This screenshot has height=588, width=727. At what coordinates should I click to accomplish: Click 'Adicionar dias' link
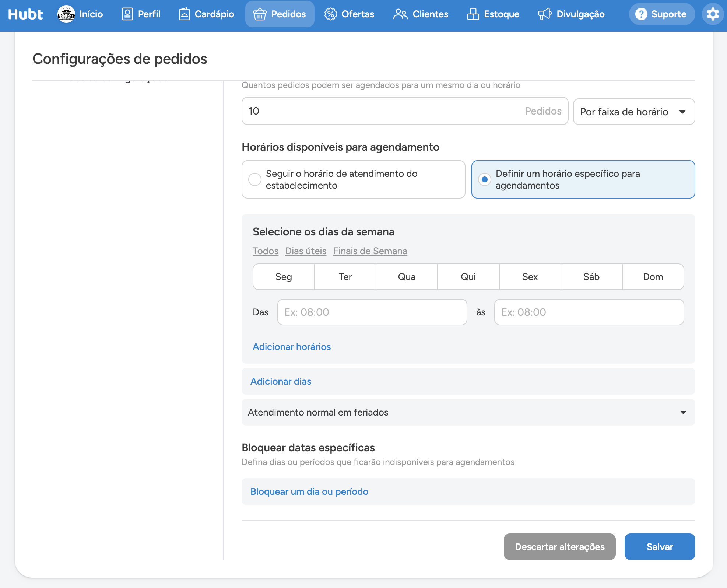click(281, 381)
